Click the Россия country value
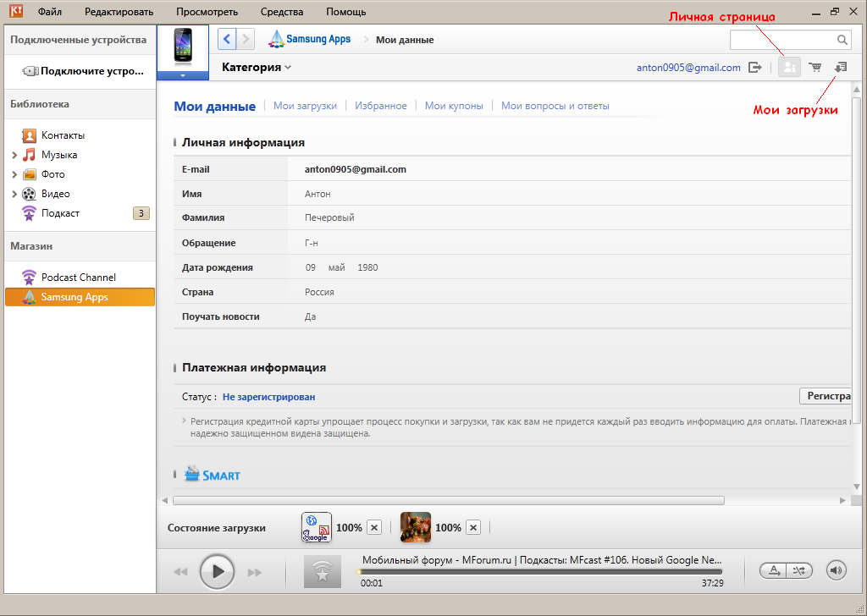Image resolution: width=867 pixels, height=616 pixels. 319,292
